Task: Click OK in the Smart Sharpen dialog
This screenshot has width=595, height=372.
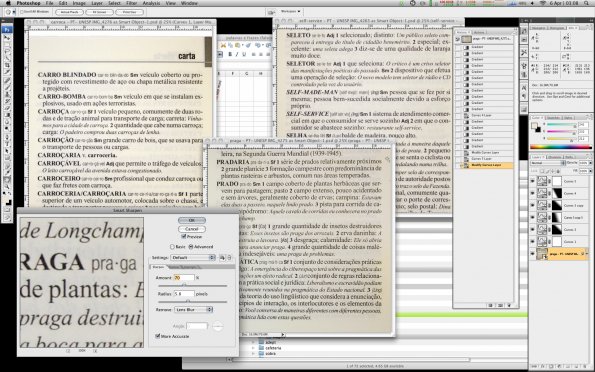Action: (x=192, y=220)
